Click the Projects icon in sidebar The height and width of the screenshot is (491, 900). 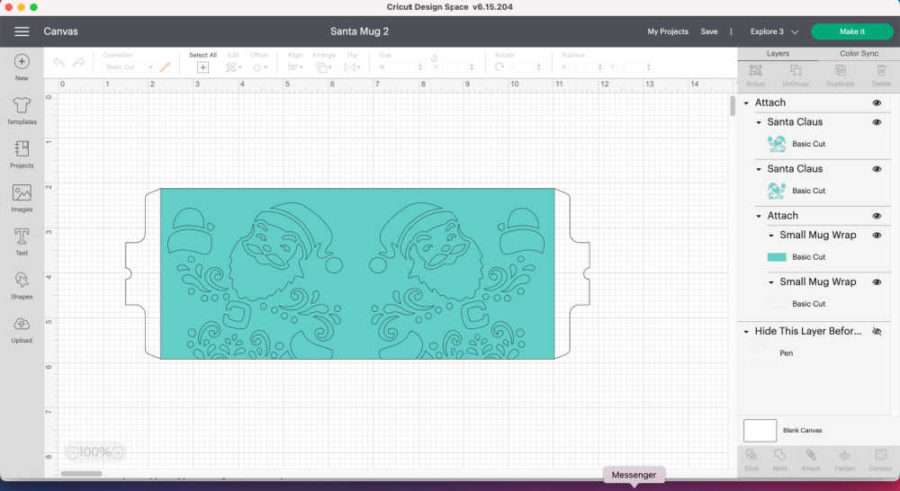[22, 153]
